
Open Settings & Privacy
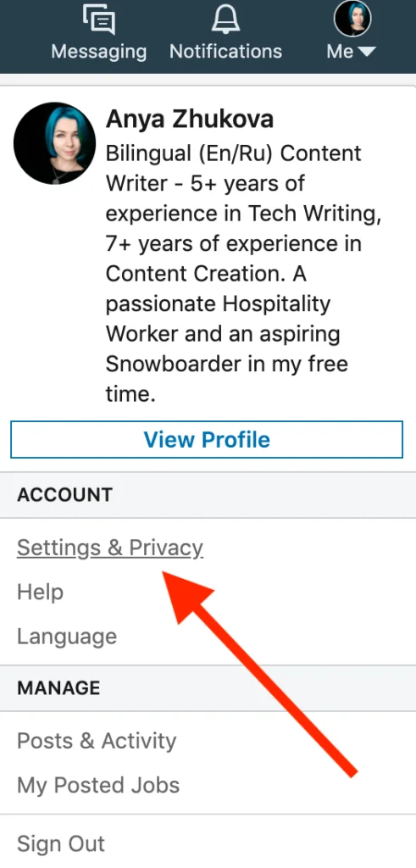pos(110,548)
